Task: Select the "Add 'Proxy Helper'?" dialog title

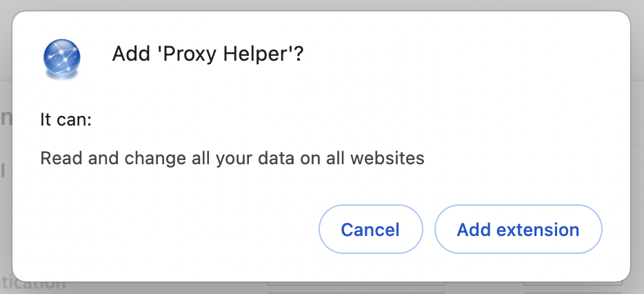Action: 208,53
